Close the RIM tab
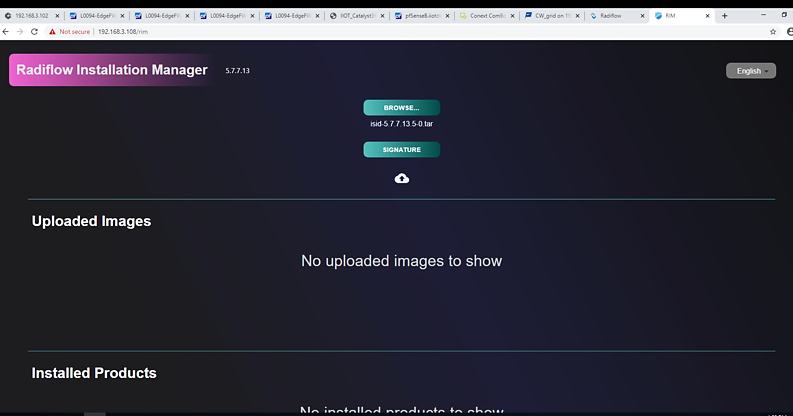The height and width of the screenshot is (416, 793). [708, 16]
